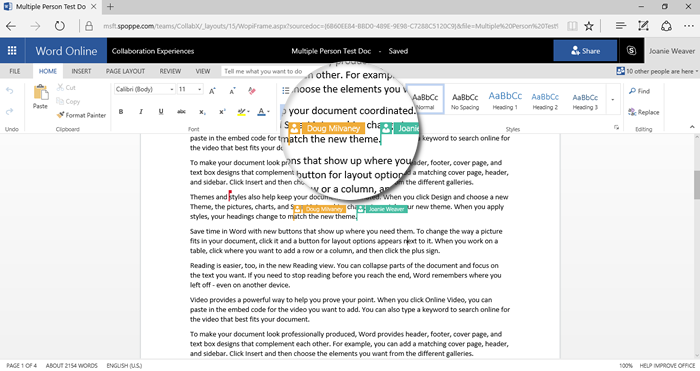Expand the Styles gallery arrow
This screenshot has width=700, height=371.
pos(612,99)
